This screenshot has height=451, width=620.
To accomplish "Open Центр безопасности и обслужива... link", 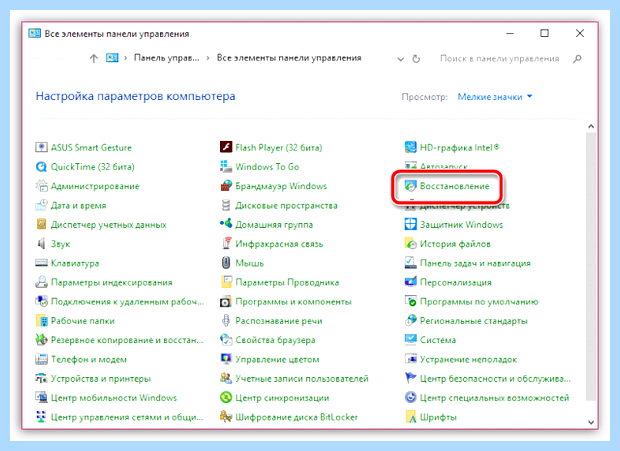I will (x=495, y=379).
